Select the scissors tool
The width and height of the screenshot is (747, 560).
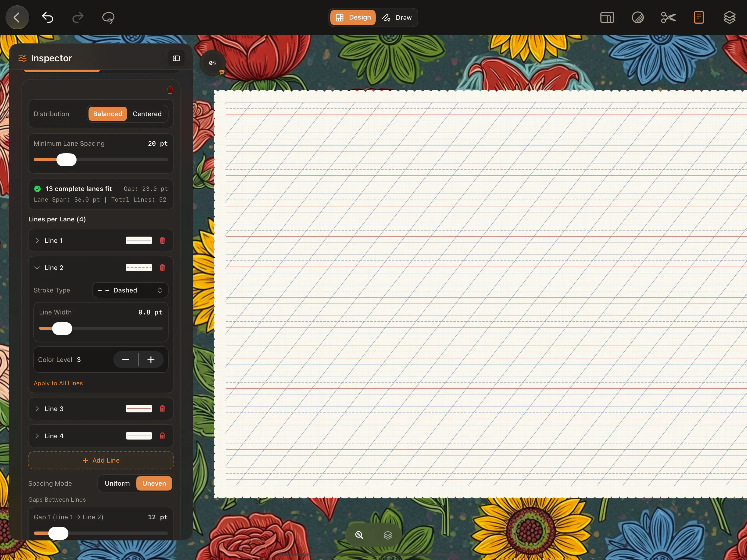pos(668,18)
